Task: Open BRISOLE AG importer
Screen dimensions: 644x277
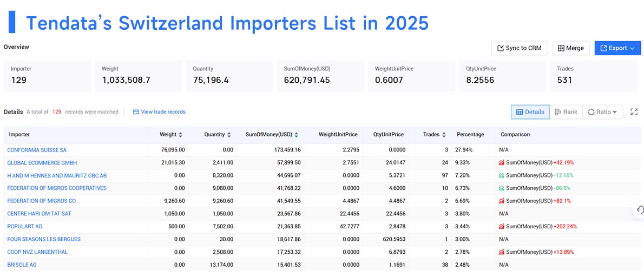Action: pyautogui.click(x=22, y=265)
